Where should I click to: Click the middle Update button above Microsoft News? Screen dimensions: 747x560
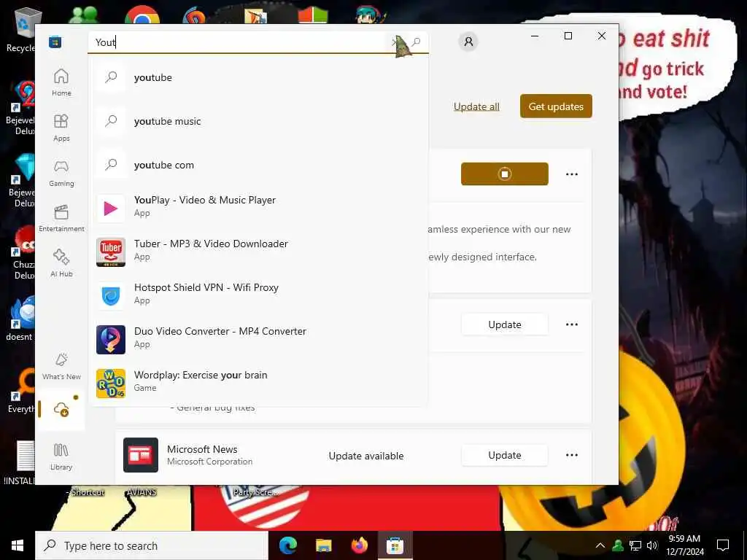[x=505, y=324]
